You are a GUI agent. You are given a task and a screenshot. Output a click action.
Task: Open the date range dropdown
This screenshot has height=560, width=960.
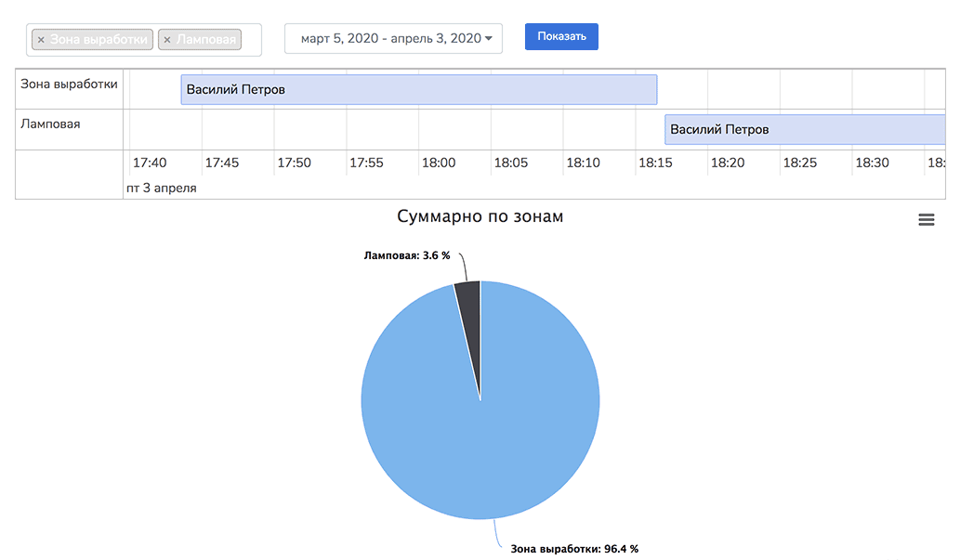point(393,39)
